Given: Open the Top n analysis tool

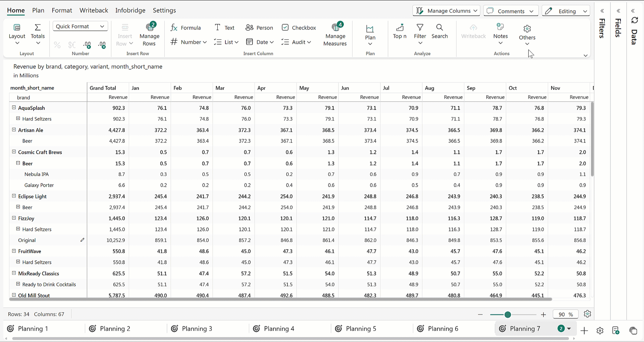Looking at the screenshot, I should click(x=399, y=31).
